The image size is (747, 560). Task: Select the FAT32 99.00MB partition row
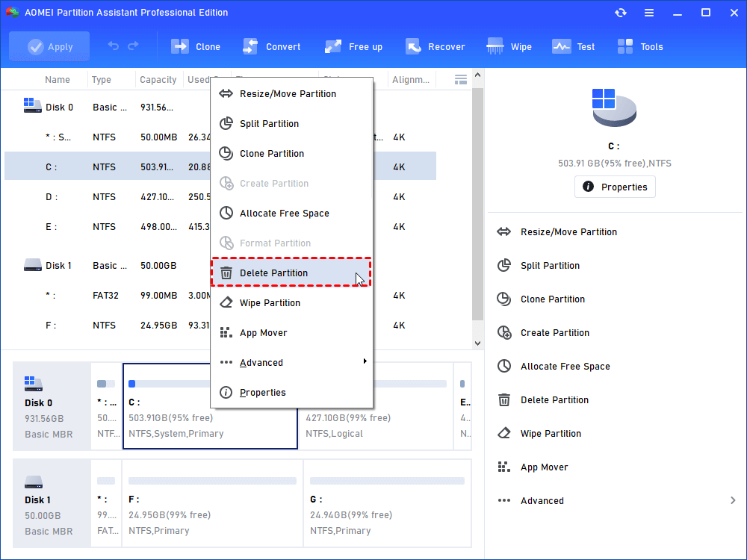220,295
